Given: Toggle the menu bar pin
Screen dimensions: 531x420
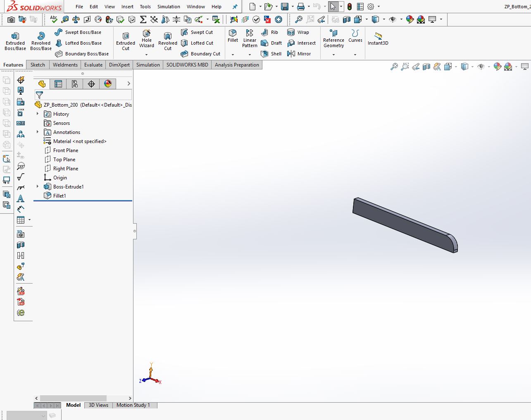Looking at the screenshot, I should [x=235, y=7].
